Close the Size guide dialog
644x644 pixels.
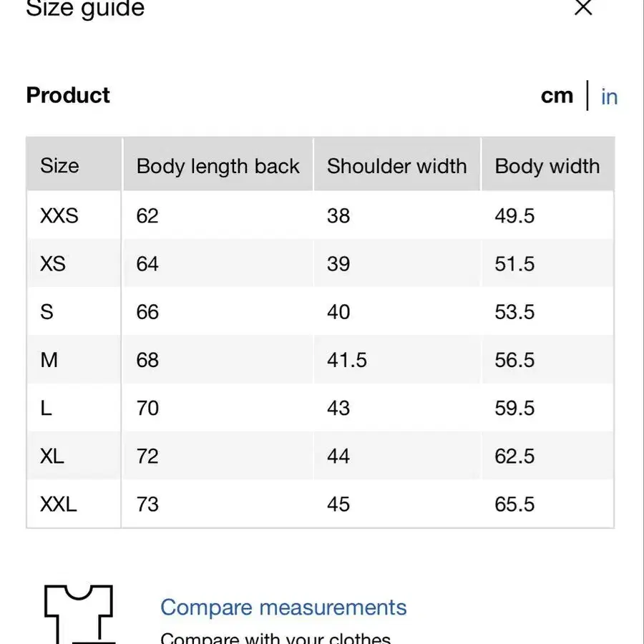tap(584, 8)
